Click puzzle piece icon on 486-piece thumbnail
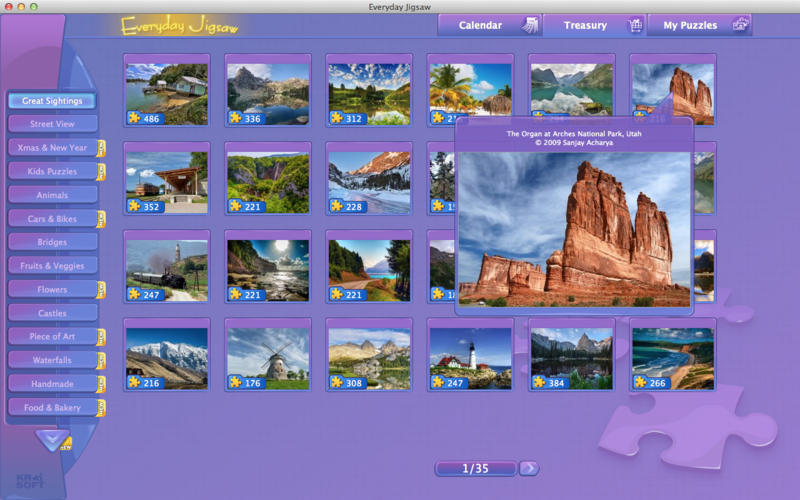800x500 pixels. [x=133, y=118]
